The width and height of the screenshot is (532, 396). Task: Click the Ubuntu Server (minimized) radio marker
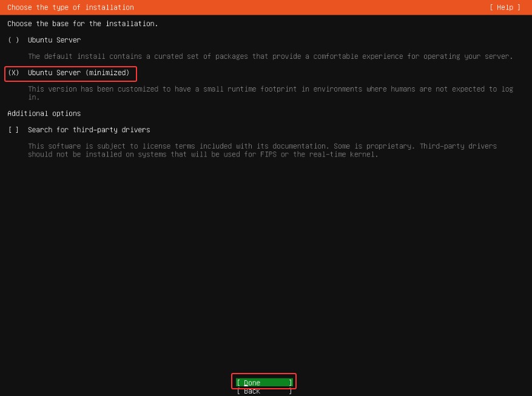pyautogui.click(x=14, y=73)
